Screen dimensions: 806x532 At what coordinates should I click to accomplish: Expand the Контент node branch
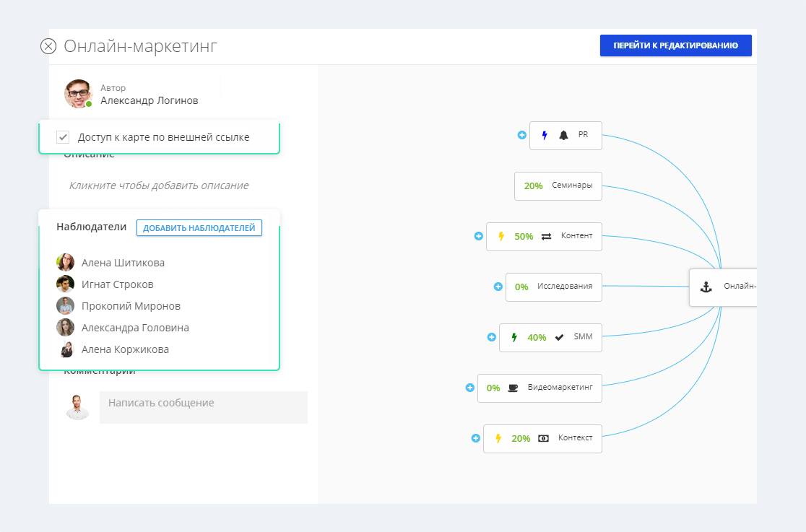pyautogui.click(x=478, y=236)
